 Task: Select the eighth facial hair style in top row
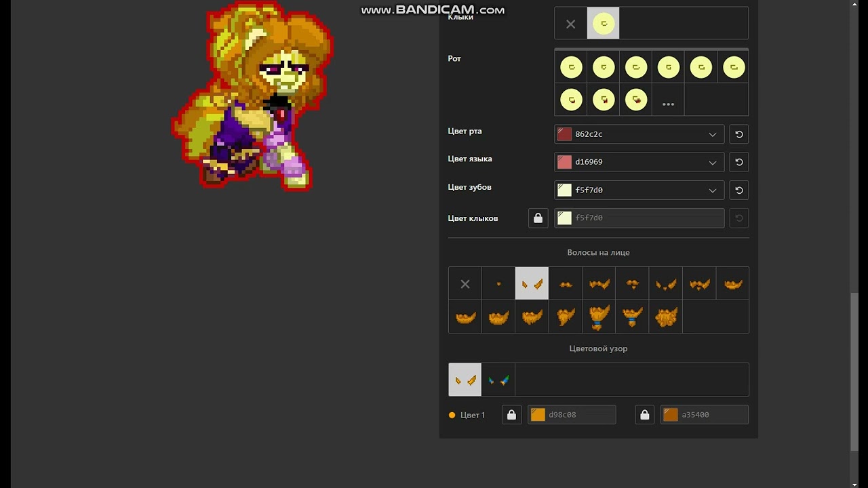[x=699, y=284]
